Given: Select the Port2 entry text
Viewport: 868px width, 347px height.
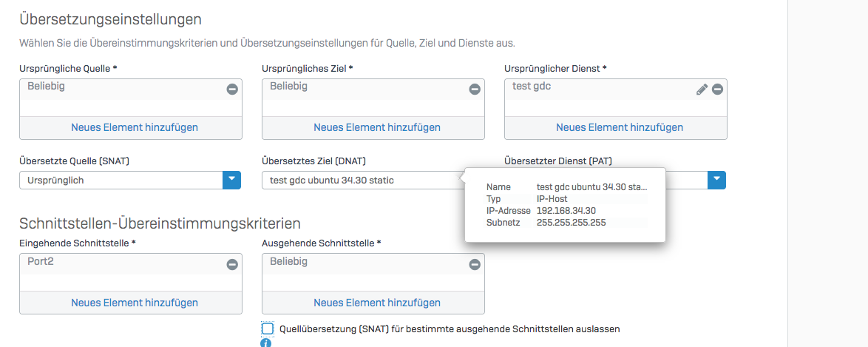Looking at the screenshot, I should pos(41,262).
